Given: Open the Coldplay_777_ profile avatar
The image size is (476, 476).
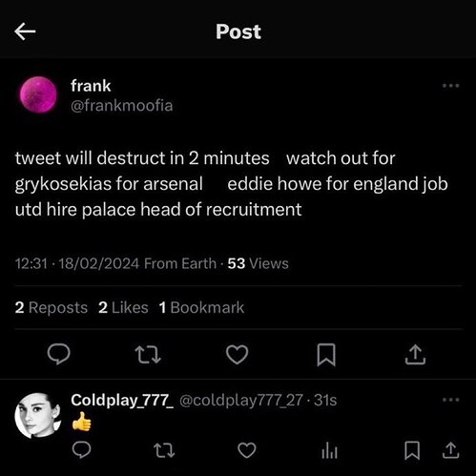Looking at the screenshot, I should click(x=38, y=415).
